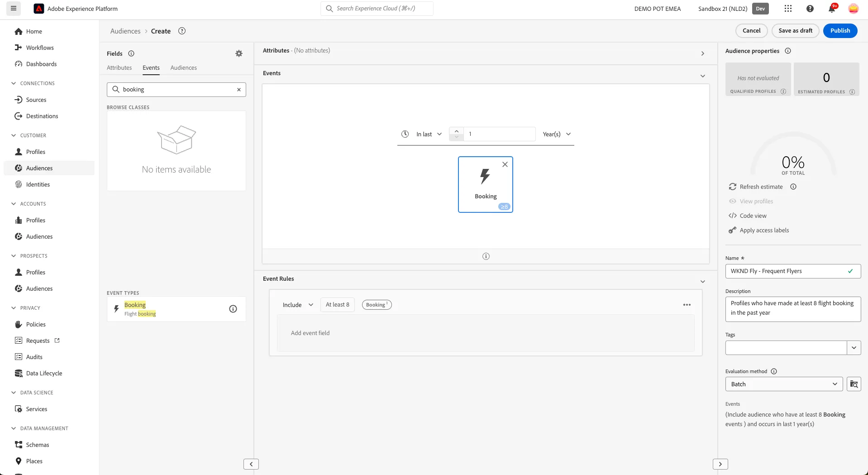Collapse the Events section chevron
The height and width of the screenshot is (475, 868).
pyautogui.click(x=703, y=76)
